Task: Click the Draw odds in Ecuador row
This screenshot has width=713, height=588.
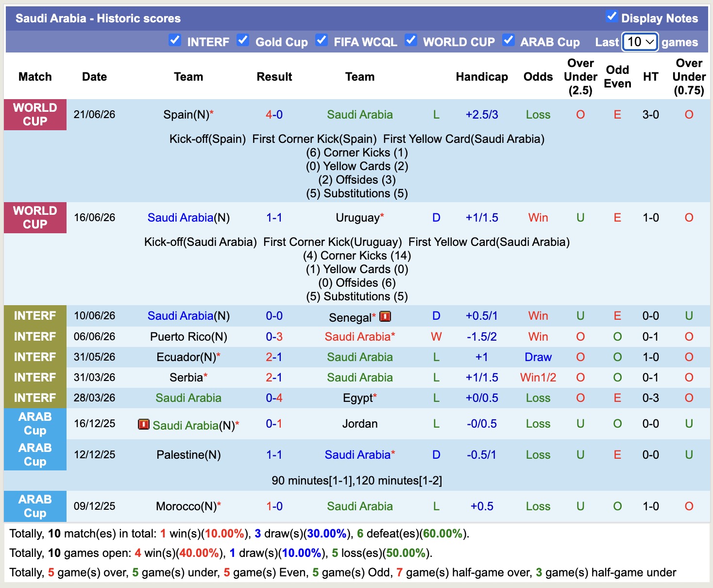Action: (x=538, y=357)
